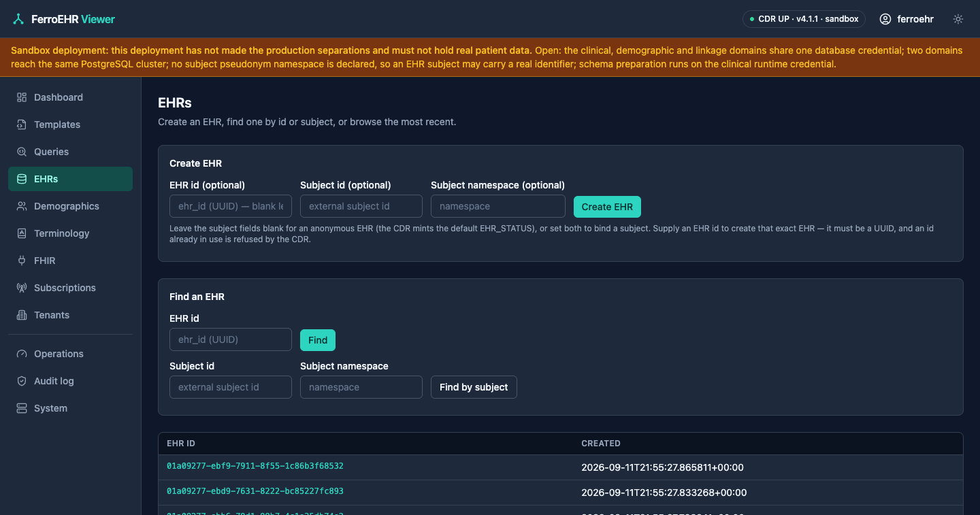This screenshot has height=515, width=980.
Task: Click the Sandbox deployment warning banner
Action: tap(490, 57)
